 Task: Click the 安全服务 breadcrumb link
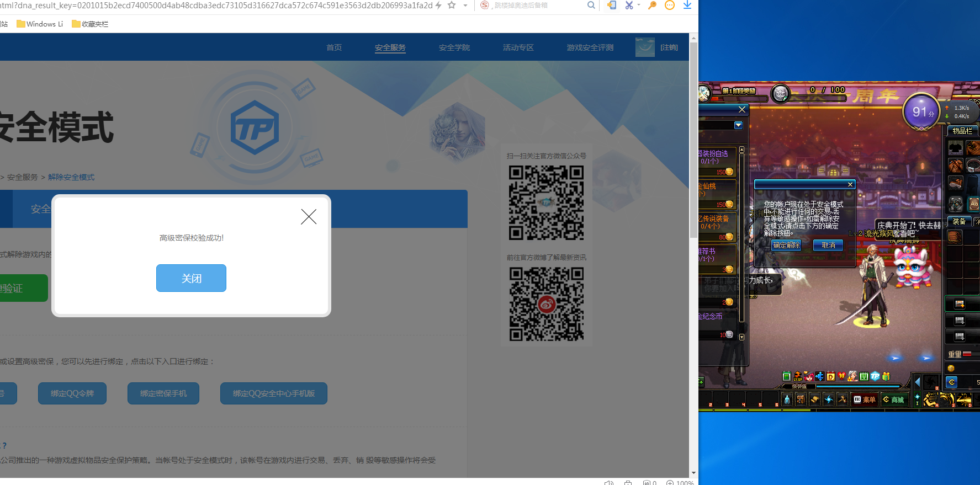click(x=23, y=177)
